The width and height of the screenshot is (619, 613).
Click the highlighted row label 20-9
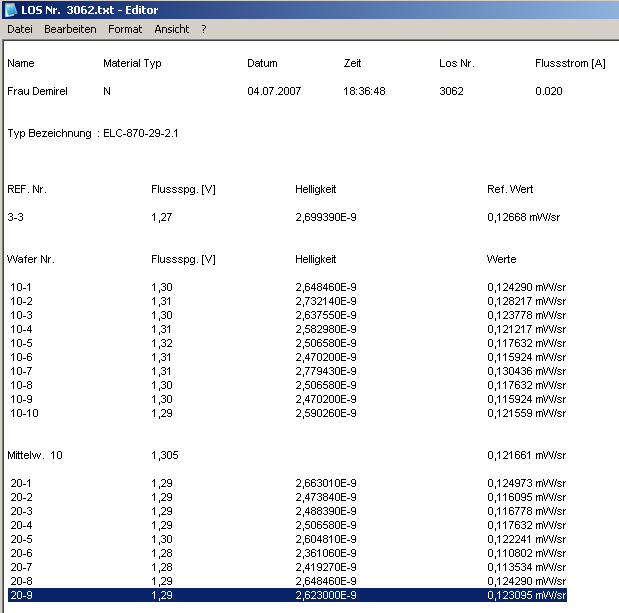21,595
